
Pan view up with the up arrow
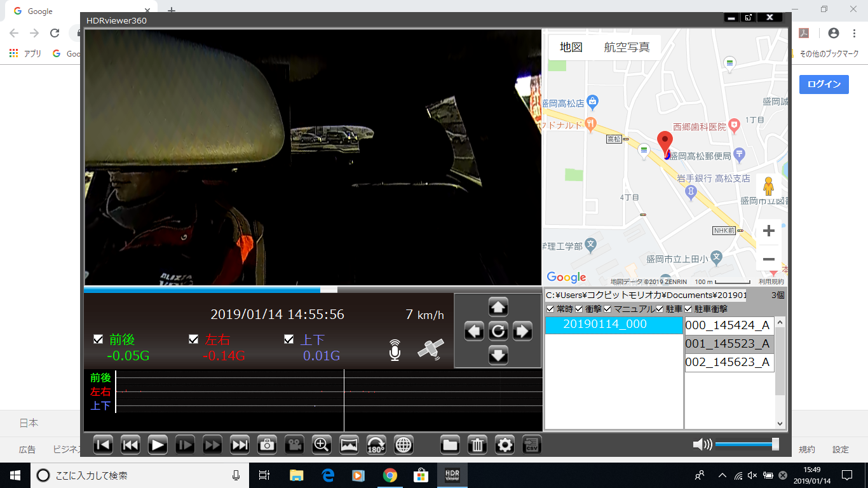498,307
